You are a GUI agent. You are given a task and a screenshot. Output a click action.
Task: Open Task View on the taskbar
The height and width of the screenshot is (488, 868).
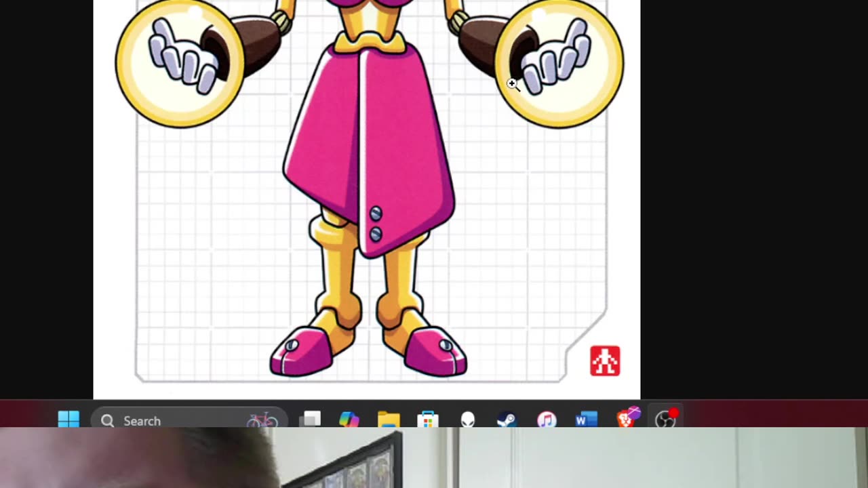[x=311, y=420]
